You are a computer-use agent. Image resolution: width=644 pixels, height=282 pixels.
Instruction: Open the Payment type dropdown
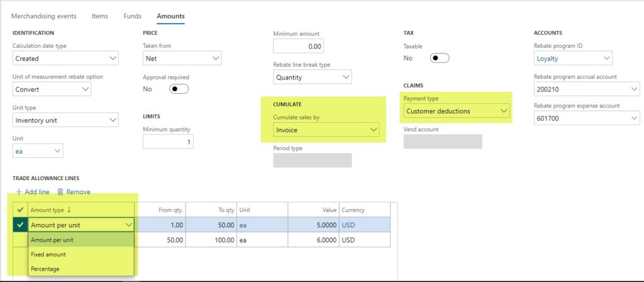click(x=457, y=111)
